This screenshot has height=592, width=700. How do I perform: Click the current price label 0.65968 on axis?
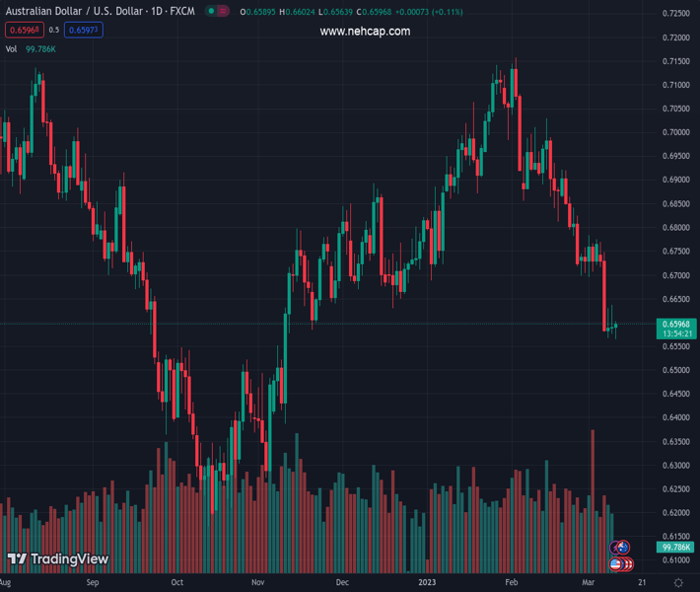point(678,325)
